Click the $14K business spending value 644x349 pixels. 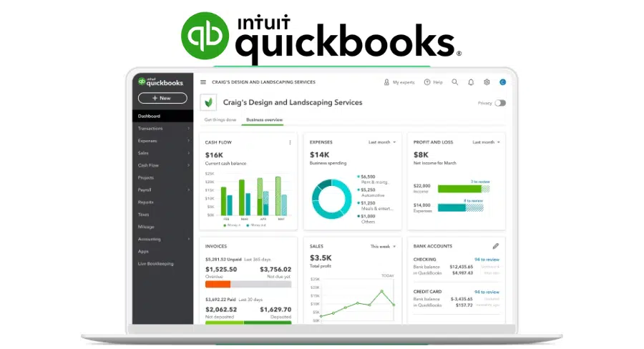tap(320, 154)
